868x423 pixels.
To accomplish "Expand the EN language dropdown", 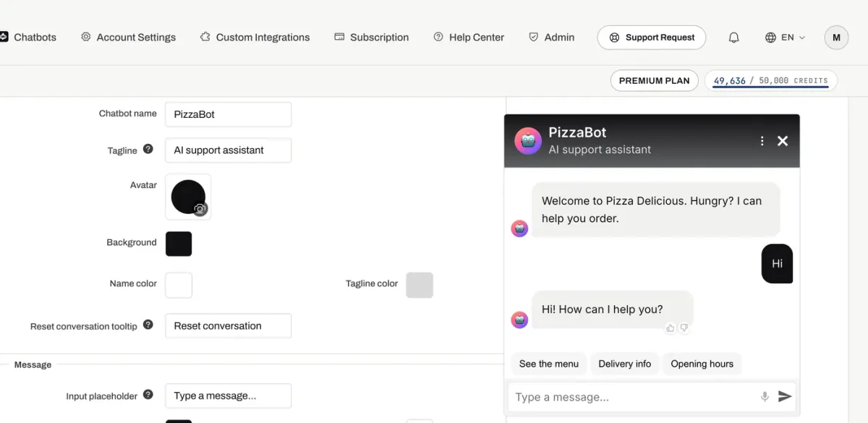I will [x=785, y=38].
